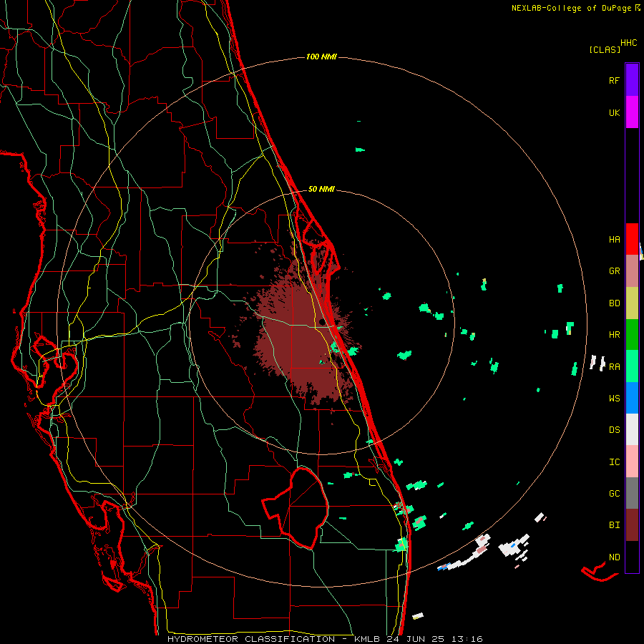
Task: Click the 'HHC' product code text
Action: pos(629,43)
